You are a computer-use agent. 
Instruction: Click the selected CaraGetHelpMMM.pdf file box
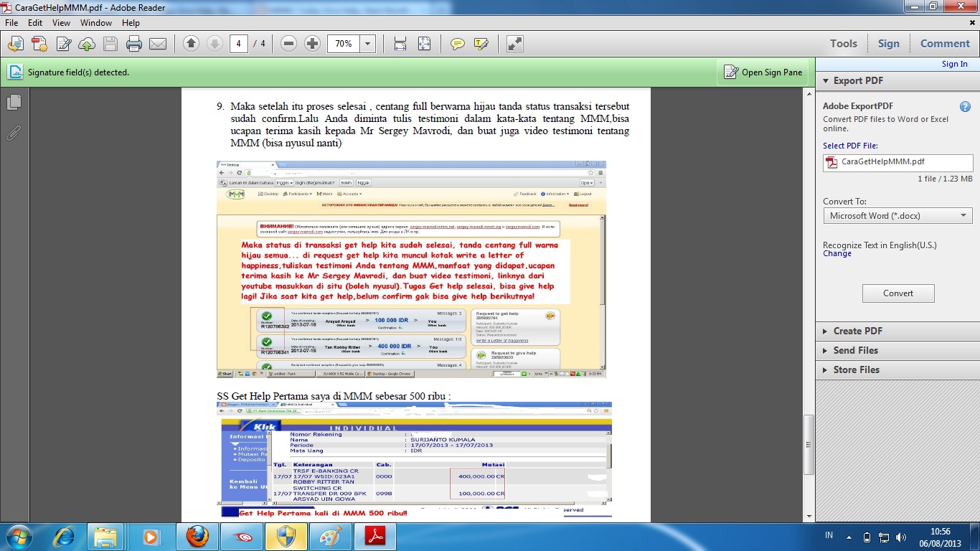pyautogui.click(x=898, y=162)
